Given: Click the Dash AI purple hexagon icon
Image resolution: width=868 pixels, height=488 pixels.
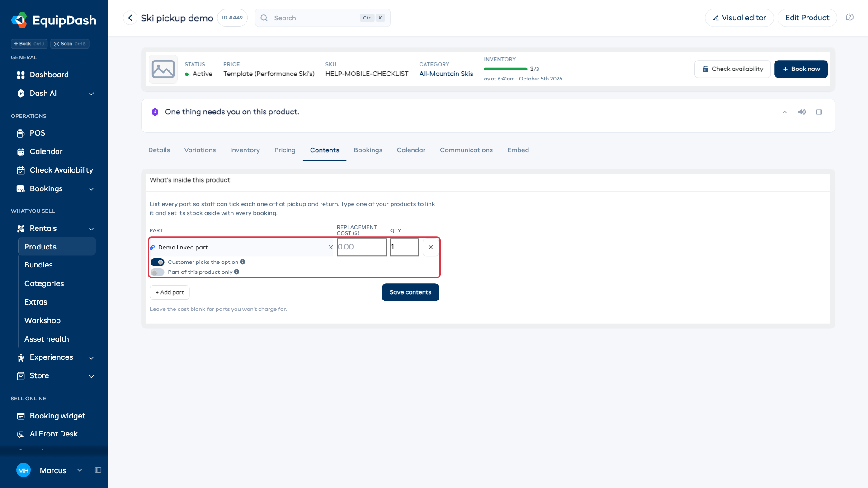Looking at the screenshot, I should tap(155, 112).
